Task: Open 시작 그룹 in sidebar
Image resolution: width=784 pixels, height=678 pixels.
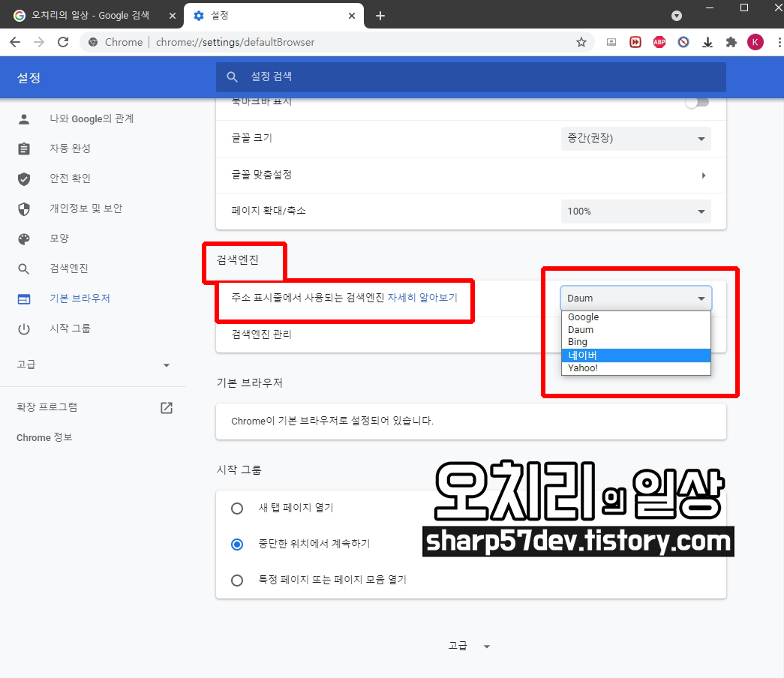Action: click(70, 328)
